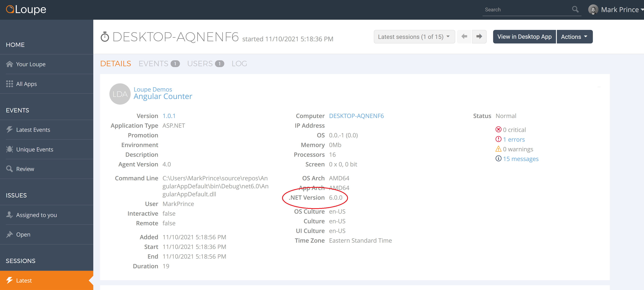The width and height of the screenshot is (644, 290).
Task: Click the errors exclamation icon
Action: (498, 139)
